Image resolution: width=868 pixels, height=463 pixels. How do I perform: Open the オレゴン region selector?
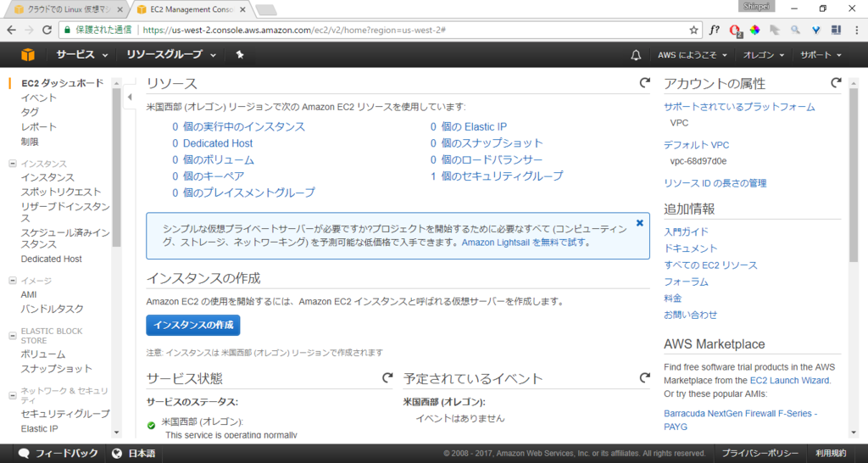click(x=764, y=55)
